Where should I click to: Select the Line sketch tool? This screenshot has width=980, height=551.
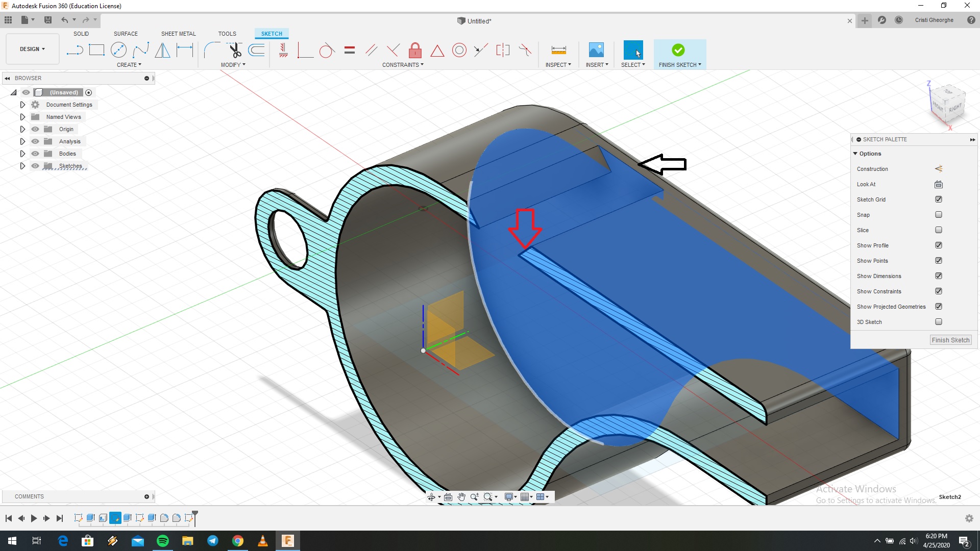tap(75, 49)
